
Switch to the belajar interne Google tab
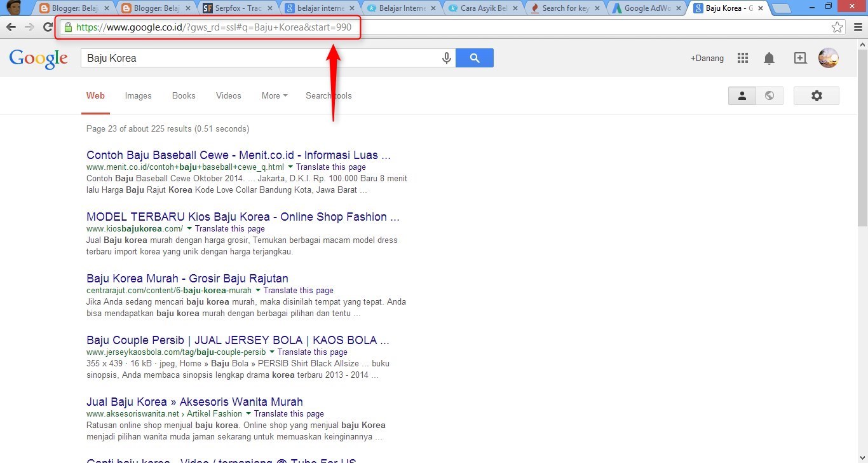(320, 8)
